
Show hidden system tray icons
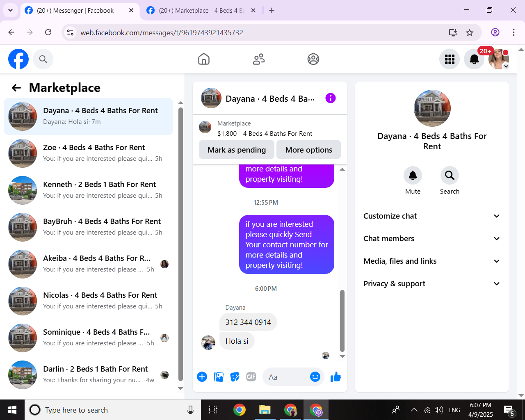(x=414, y=410)
